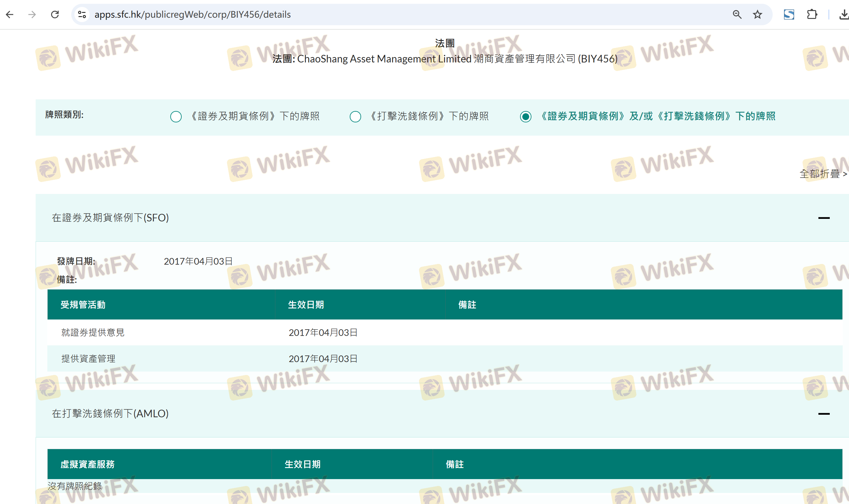The image size is (849, 504).
Task: Click the 提供資產管理 table row
Action: pyautogui.click(x=88, y=359)
